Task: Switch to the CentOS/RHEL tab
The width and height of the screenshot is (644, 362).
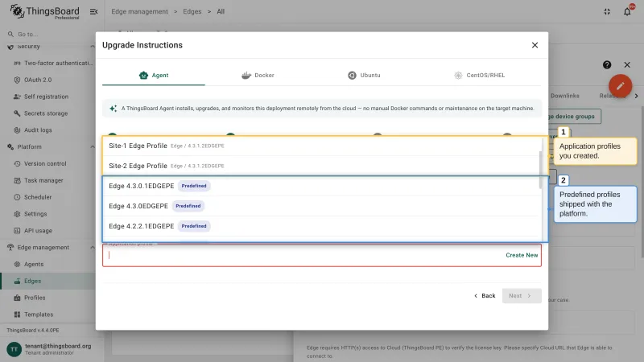Action: [479, 75]
